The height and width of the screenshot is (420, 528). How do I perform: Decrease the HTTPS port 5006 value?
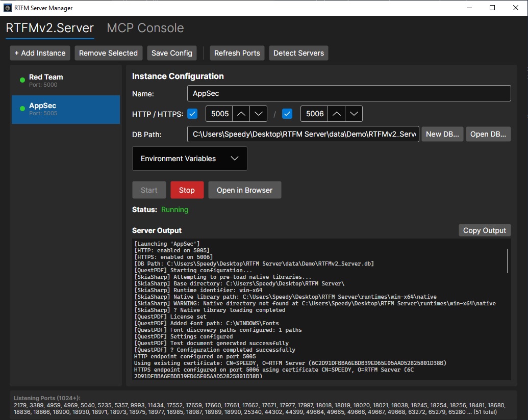click(x=354, y=114)
